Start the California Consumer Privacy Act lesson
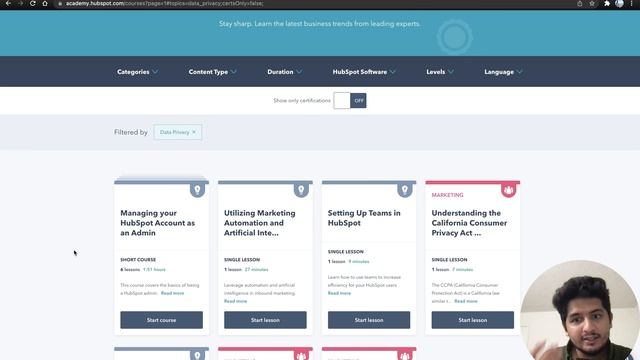Viewport: 640px width, 360px height. (473, 320)
